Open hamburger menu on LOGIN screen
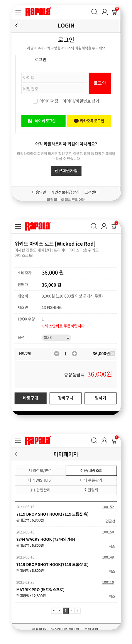Screen dimensions: 132x644 (18, 12)
